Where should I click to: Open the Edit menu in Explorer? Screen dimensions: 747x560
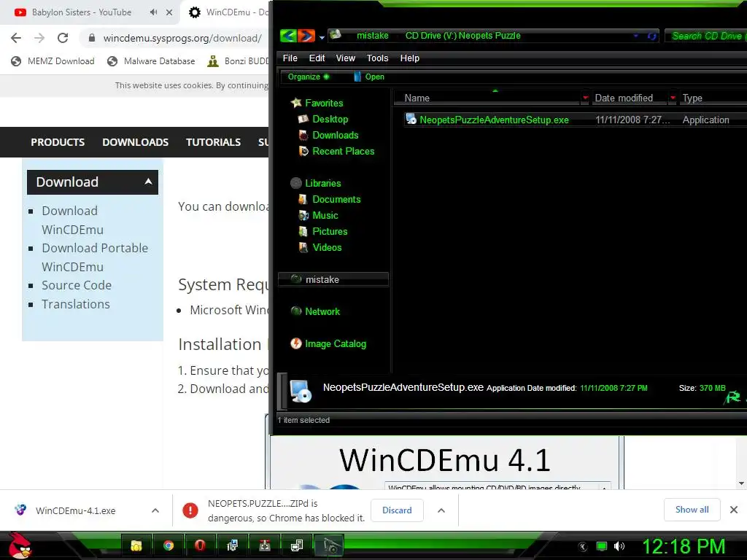tap(317, 58)
